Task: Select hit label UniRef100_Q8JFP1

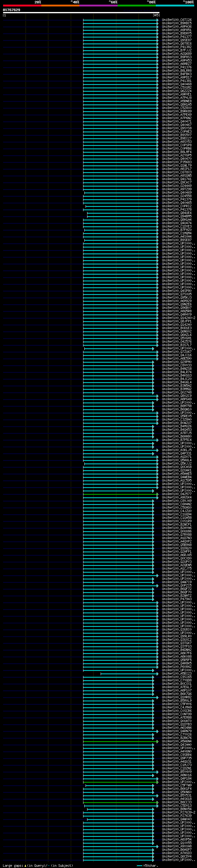Action: tap(177, 321)
